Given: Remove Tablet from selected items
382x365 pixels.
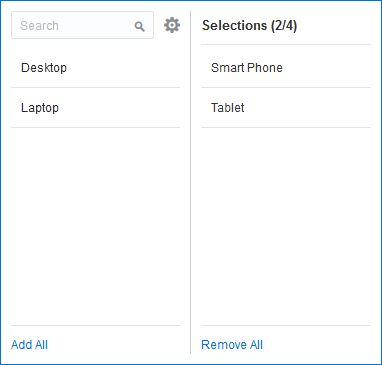Looking at the screenshot, I should [x=286, y=108].
